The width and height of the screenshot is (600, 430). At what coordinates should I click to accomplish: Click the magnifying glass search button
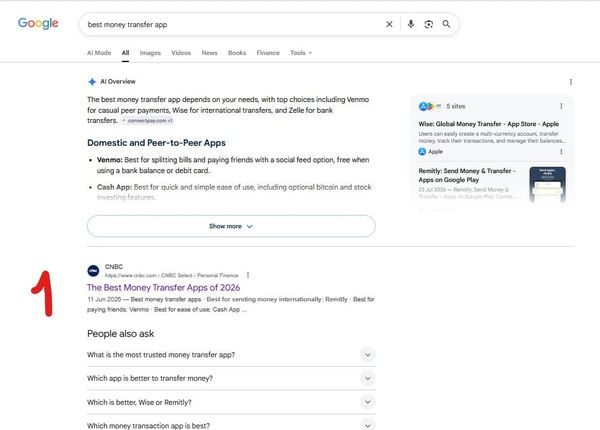tap(446, 24)
